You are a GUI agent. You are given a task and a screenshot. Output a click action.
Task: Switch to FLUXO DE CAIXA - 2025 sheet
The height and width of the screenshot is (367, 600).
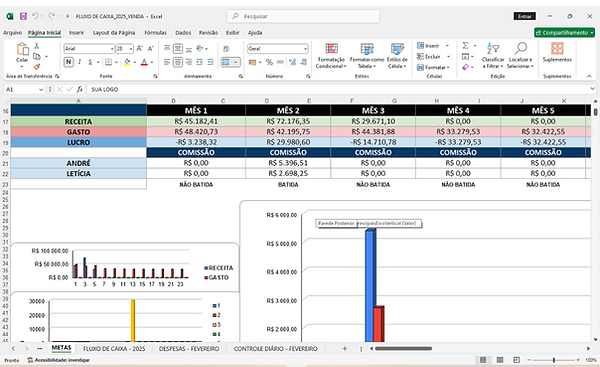pyautogui.click(x=114, y=349)
